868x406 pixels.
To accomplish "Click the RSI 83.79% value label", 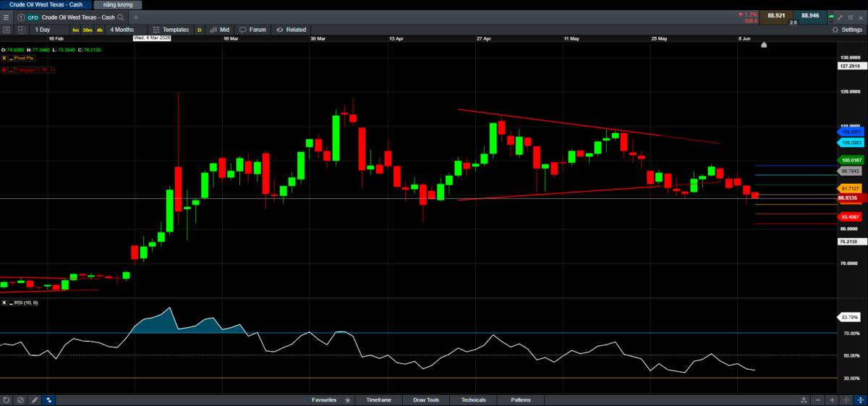I will tap(848, 317).
